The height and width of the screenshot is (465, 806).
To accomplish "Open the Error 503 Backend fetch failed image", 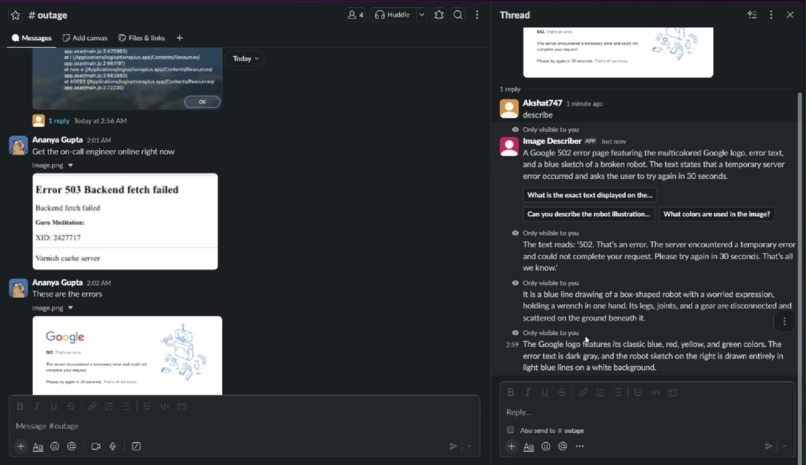I will [x=125, y=221].
